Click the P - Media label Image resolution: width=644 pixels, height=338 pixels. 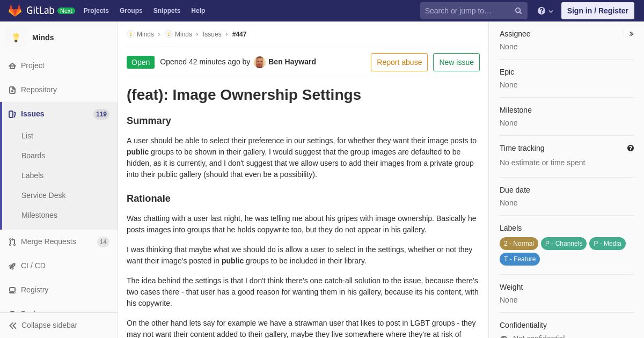pos(608,244)
